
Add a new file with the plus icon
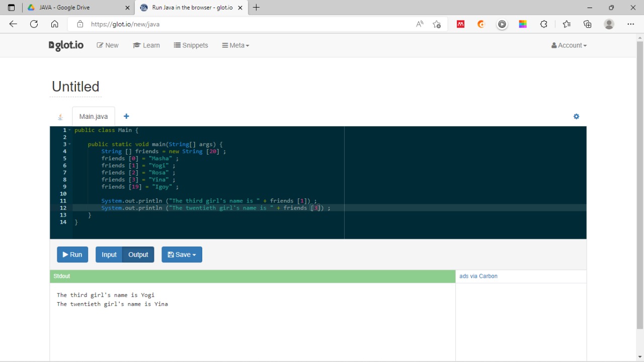point(126,116)
